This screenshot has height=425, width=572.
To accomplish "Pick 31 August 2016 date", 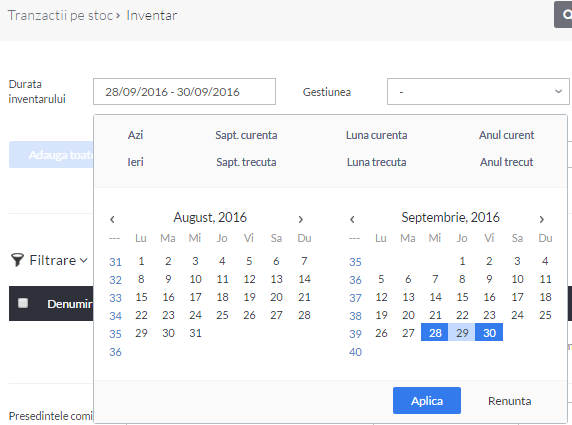I will [195, 333].
